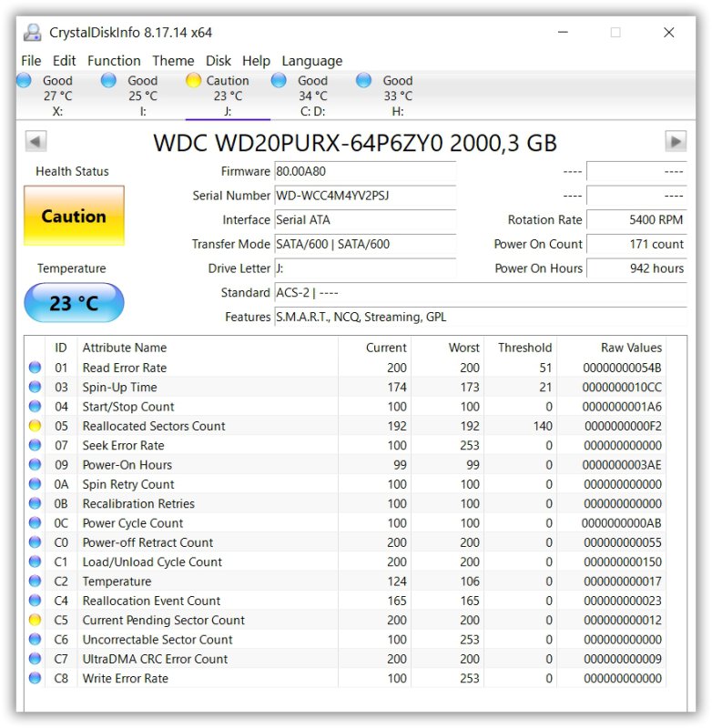Go to the next disk with right arrow
712x728 pixels.
(x=676, y=142)
